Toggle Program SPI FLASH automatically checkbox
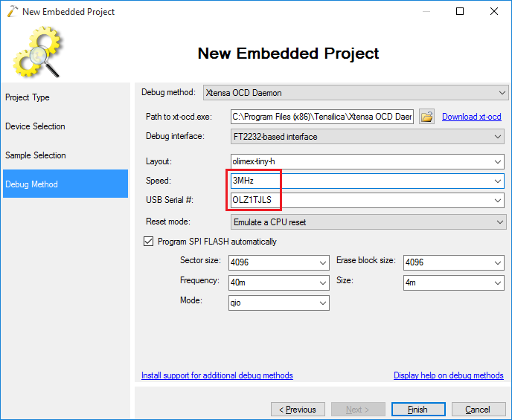The height and width of the screenshot is (420, 512). tap(148, 242)
